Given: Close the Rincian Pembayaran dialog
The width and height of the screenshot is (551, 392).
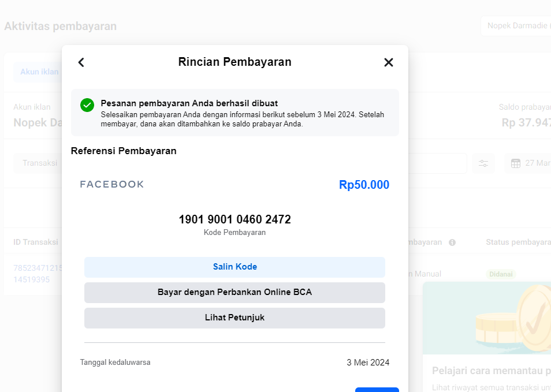Looking at the screenshot, I should click(x=389, y=62).
